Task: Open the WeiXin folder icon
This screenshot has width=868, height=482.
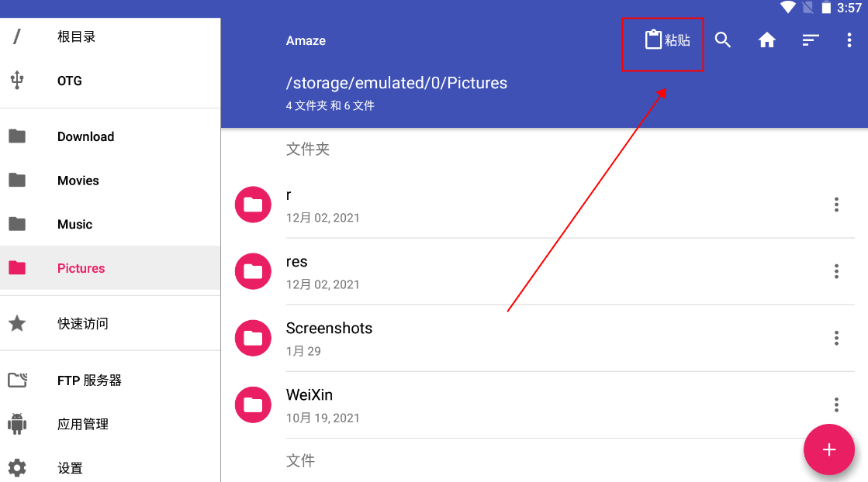Action: click(x=253, y=405)
